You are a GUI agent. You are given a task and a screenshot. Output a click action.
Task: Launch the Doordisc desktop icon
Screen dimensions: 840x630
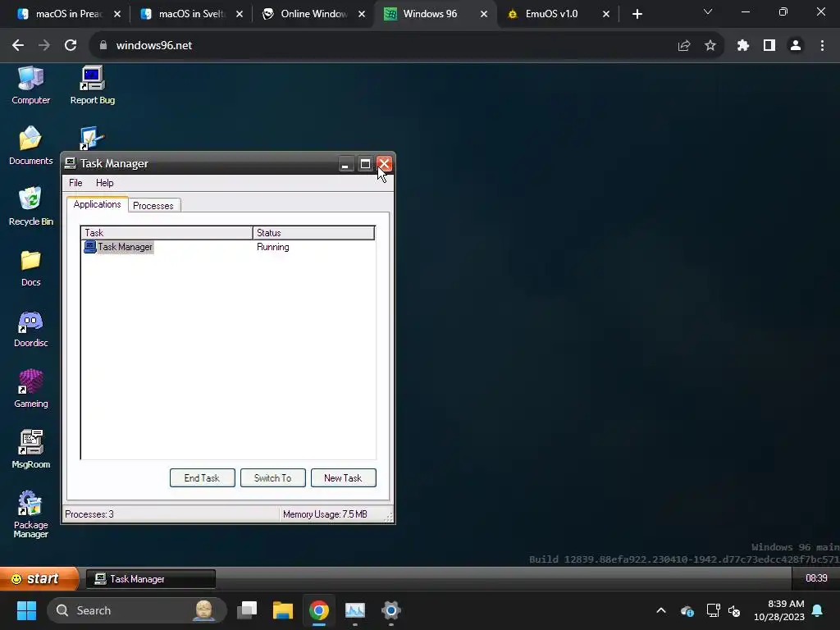click(30, 328)
